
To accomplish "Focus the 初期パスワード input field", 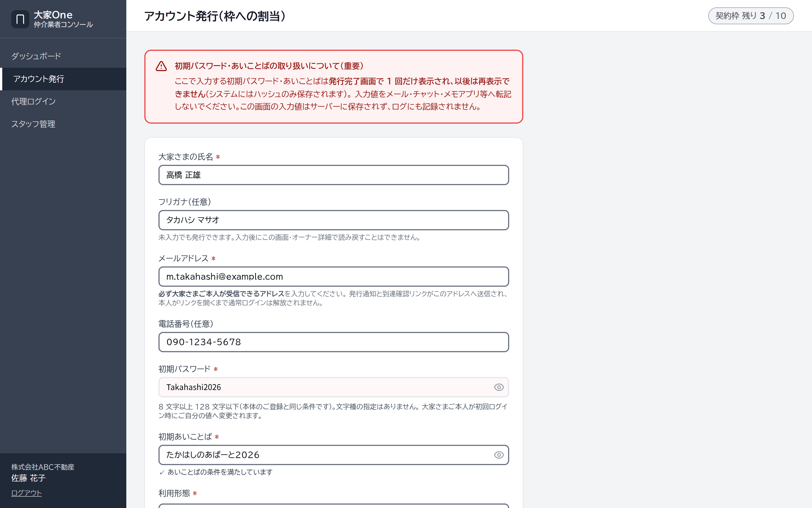I will pos(334,387).
